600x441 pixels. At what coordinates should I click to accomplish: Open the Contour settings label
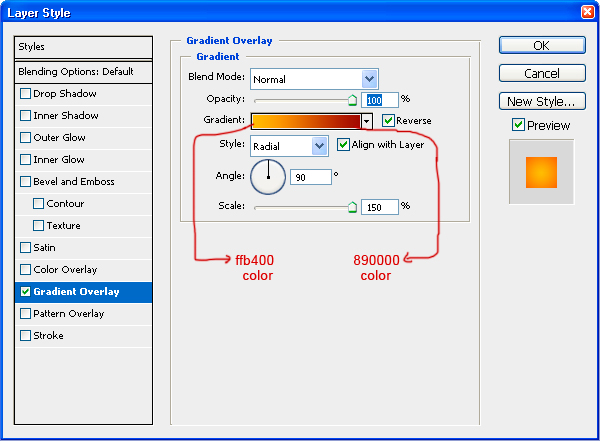[65, 204]
